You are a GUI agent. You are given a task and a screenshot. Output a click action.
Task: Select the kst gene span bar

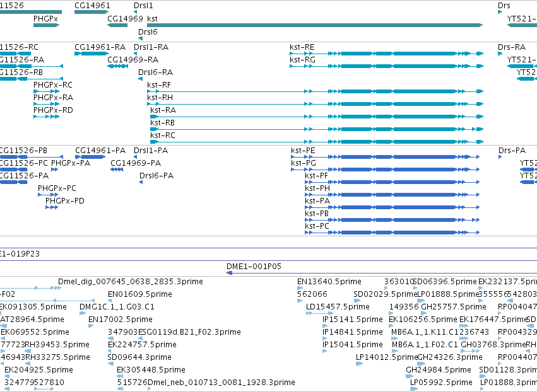click(x=315, y=25)
